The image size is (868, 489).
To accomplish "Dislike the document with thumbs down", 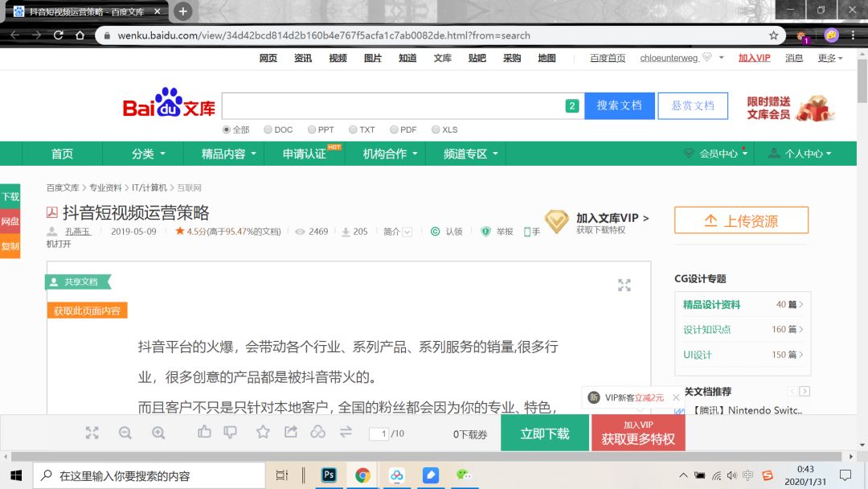I will point(230,432).
